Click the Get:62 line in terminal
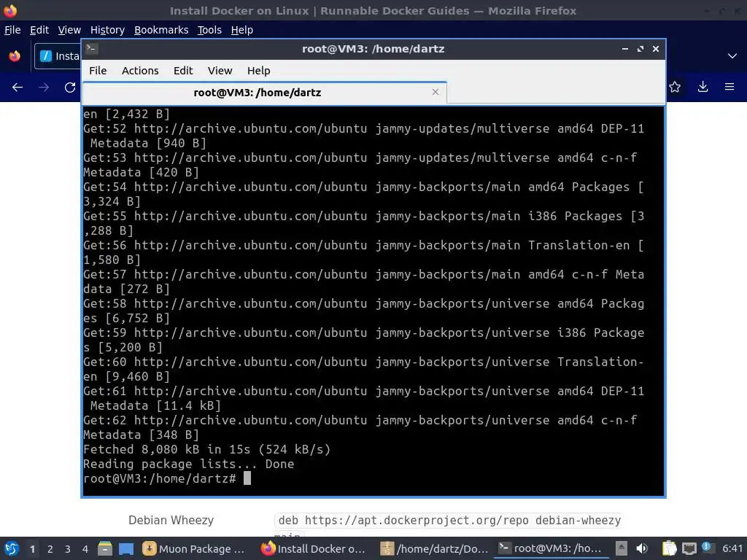The image size is (747, 560). point(360,427)
